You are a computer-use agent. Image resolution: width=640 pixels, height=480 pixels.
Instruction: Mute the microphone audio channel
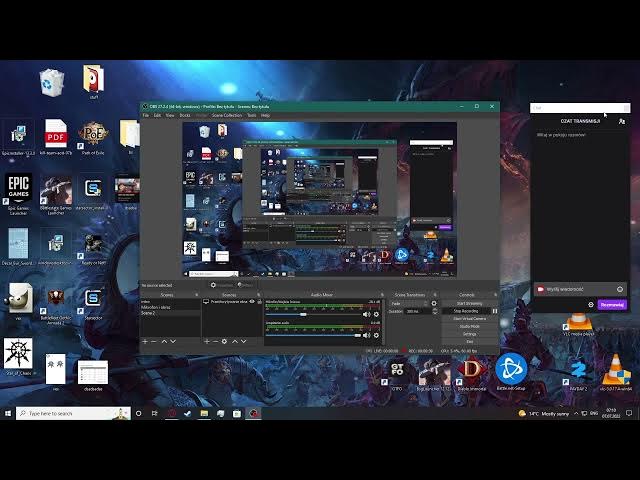[x=367, y=314]
